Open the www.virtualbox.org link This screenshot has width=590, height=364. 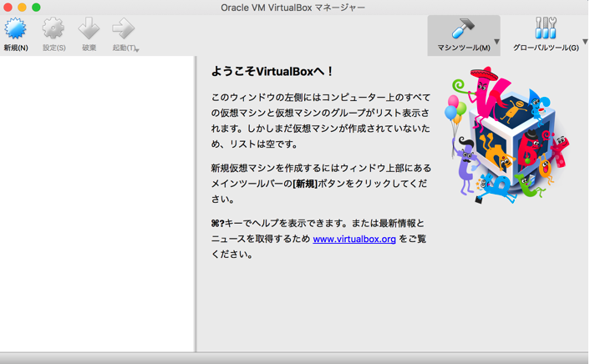pyautogui.click(x=354, y=239)
